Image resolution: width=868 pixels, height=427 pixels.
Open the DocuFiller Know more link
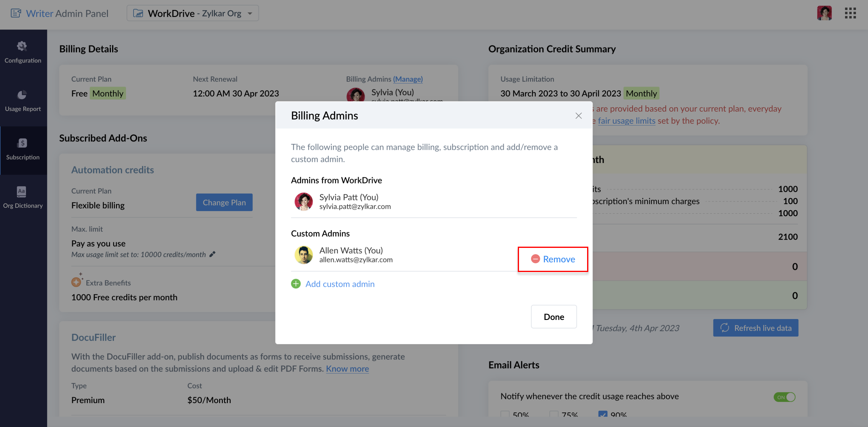[347, 369]
